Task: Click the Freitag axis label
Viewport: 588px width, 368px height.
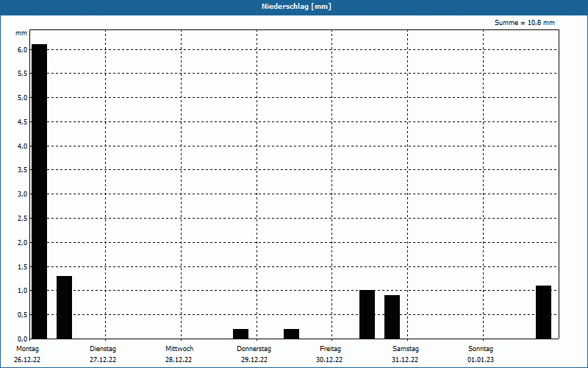Action: click(x=330, y=349)
